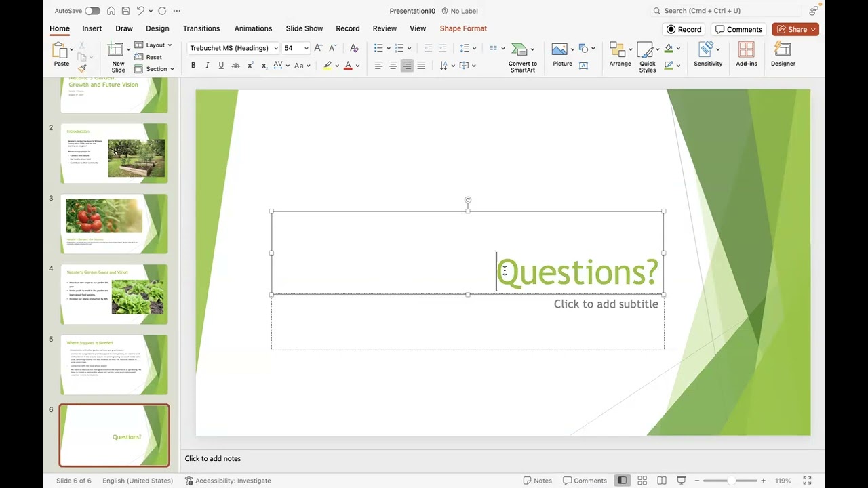The height and width of the screenshot is (488, 868).
Task: Expand the Layout dropdown
Action: click(153, 45)
